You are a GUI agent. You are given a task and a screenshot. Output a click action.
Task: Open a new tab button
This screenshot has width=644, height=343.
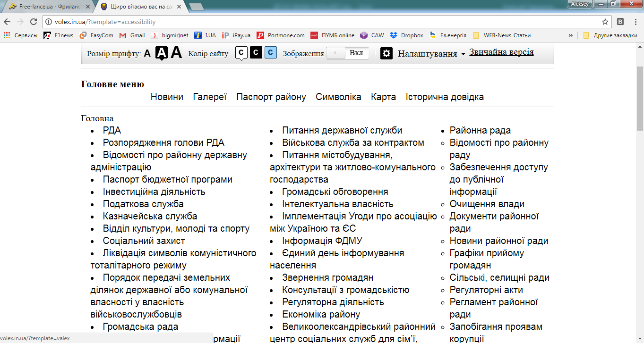[x=196, y=7]
